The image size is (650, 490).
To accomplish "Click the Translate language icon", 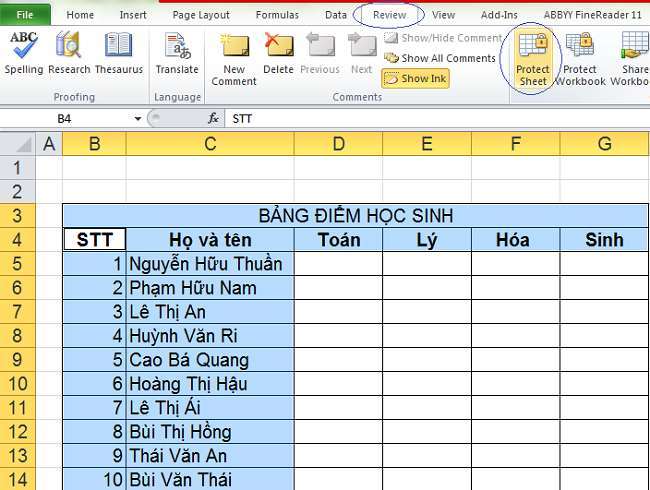I will [x=177, y=53].
